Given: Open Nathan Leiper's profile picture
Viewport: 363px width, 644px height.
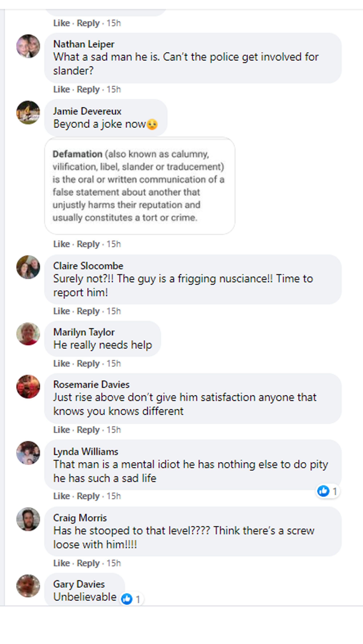Looking at the screenshot, I should pyautogui.click(x=28, y=46).
